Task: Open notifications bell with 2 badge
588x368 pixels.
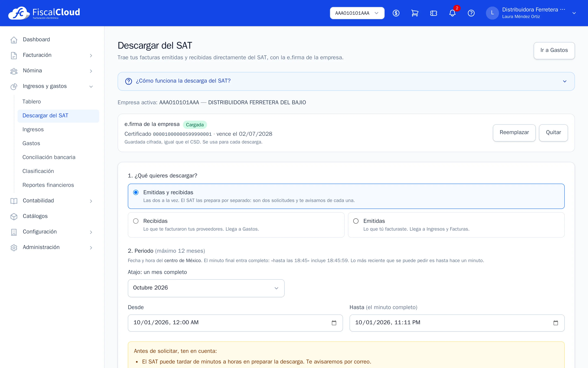Action: [x=452, y=13]
